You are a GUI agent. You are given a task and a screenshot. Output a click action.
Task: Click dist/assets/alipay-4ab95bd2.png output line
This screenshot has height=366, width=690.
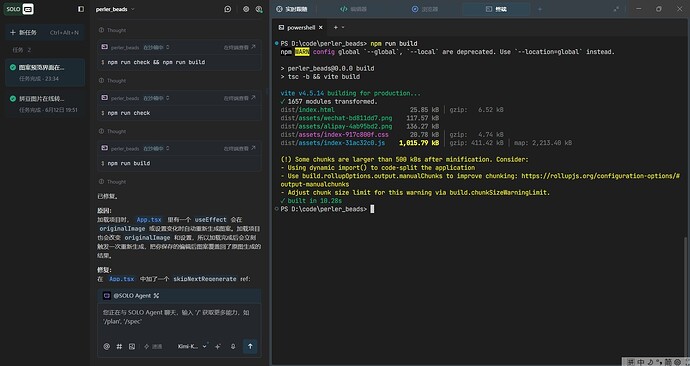coord(336,126)
